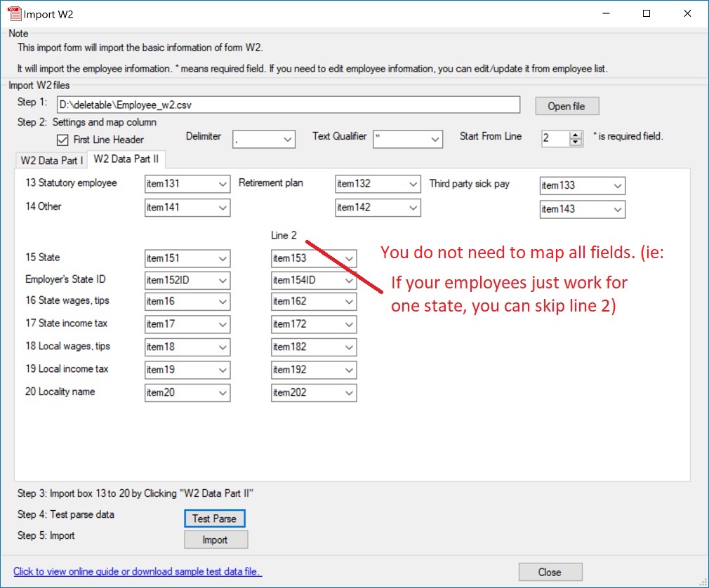Toggle the First Line Header checkbox
Image resolution: width=709 pixels, height=588 pixels.
pyautogui.click(x=62, y=140)
